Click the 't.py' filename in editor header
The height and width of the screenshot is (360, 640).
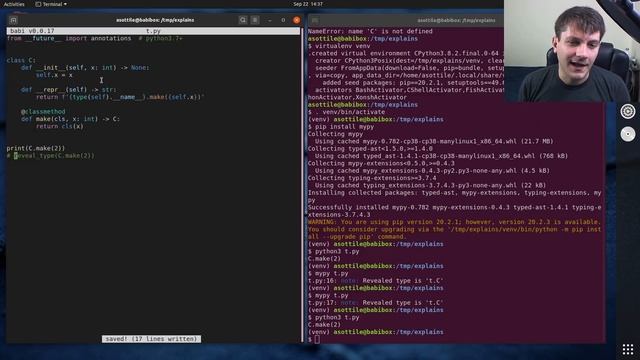click(153, 31)
